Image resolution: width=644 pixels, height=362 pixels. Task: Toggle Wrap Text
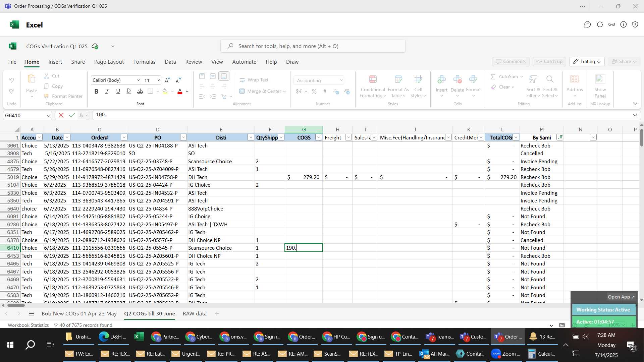pos(254,80)
